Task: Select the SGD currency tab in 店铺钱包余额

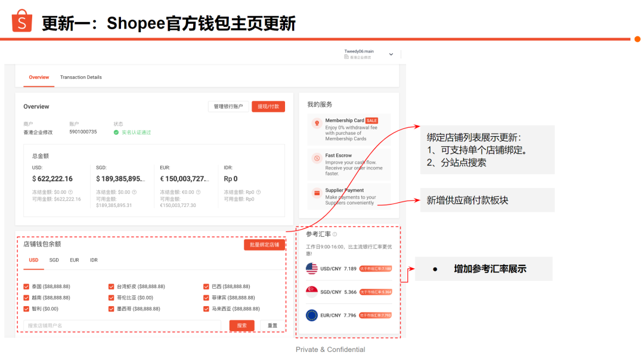Action: click(54, 260)
